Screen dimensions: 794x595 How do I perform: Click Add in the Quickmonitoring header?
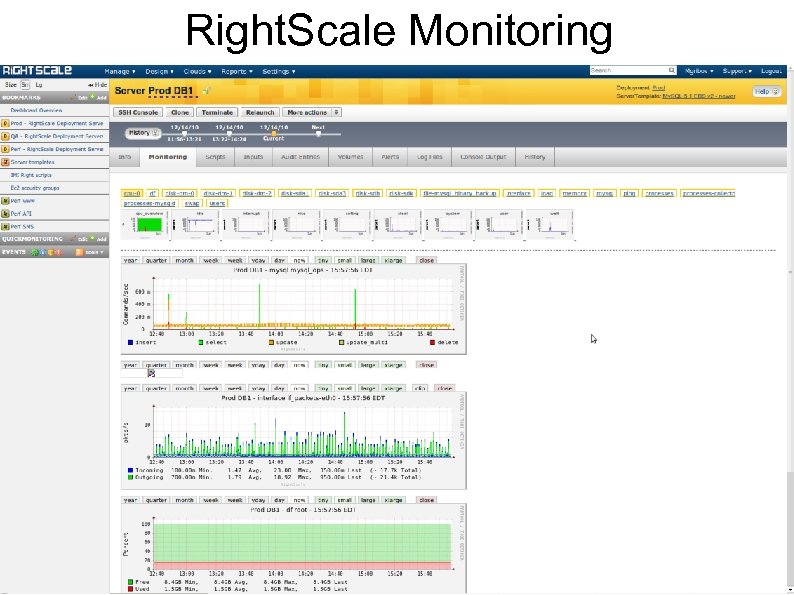[x=99, y=239]
